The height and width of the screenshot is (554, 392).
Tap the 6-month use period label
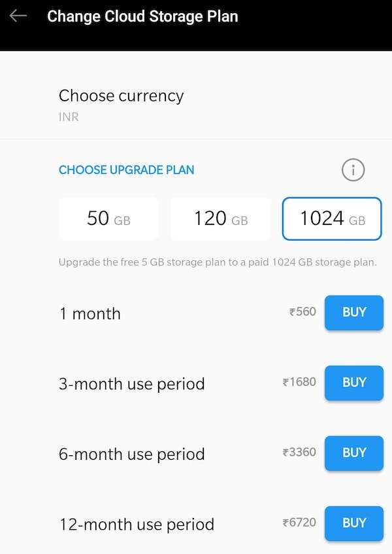[131, 454]
